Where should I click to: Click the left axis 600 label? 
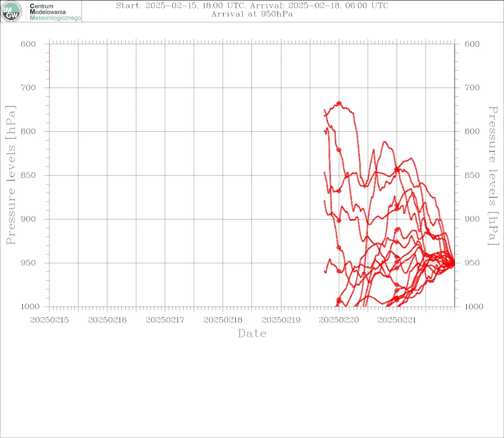[28, 44]
